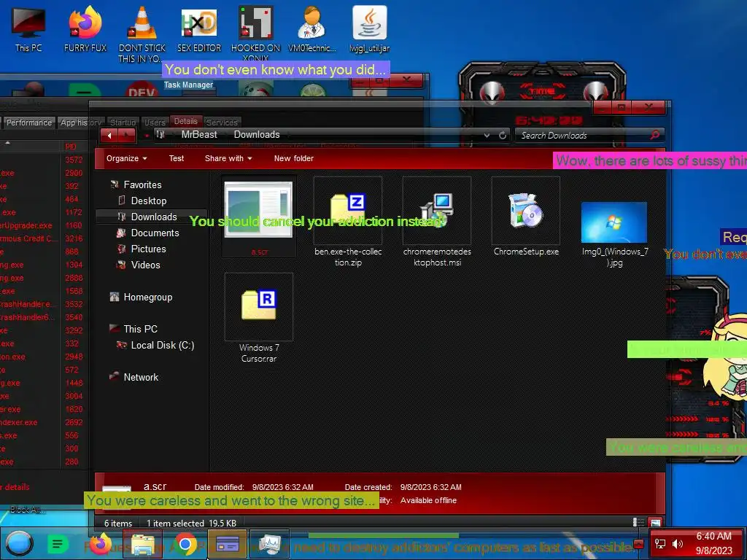
Task: Click MrBeast in the address breadcrumb
Action: 198,135
